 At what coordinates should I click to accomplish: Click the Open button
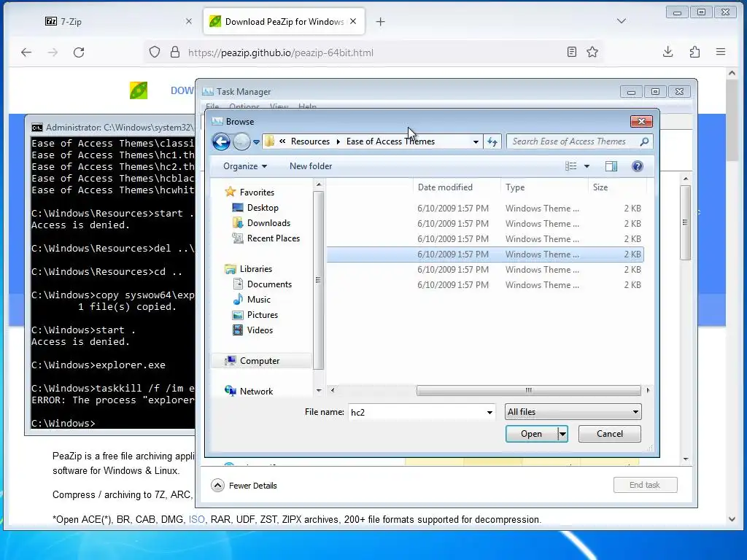(531, 434)
